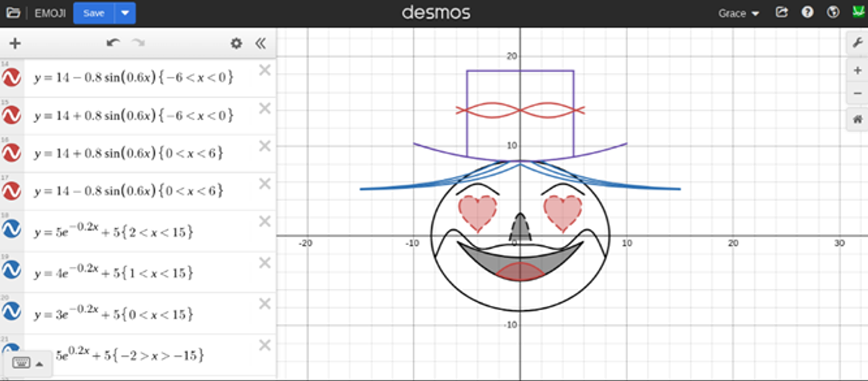Open the Grace account menu
The image size is (868, 381).
click(x=739, y=13)
